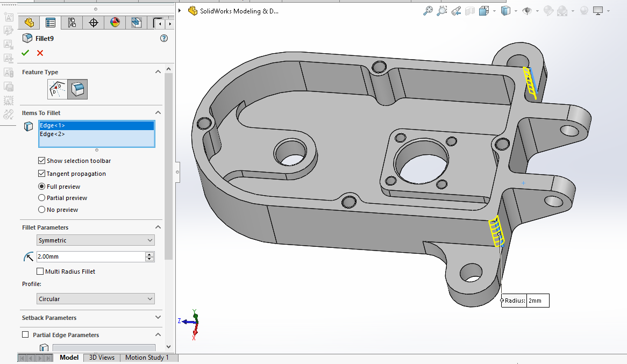Open the Circular profile dropdown
This screenshot has height=364, width=627.
point(96,299)
